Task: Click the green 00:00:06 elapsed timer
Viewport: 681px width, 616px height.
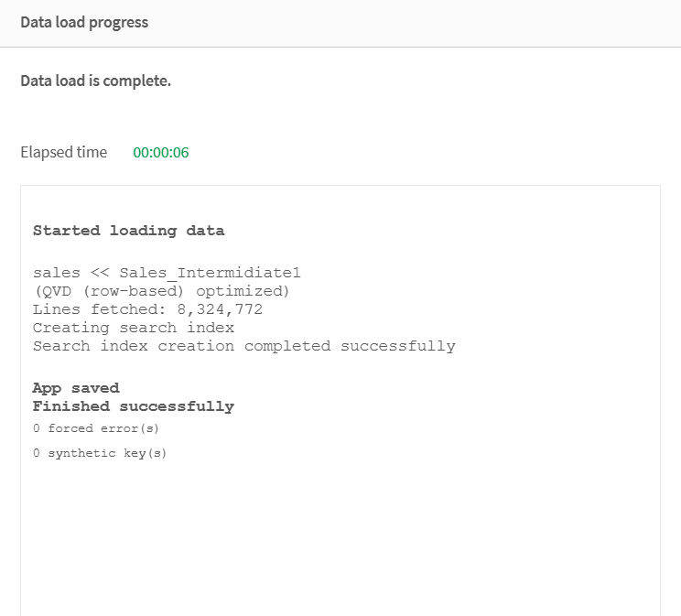Action: pyautogui.click(x=161, y=153)
